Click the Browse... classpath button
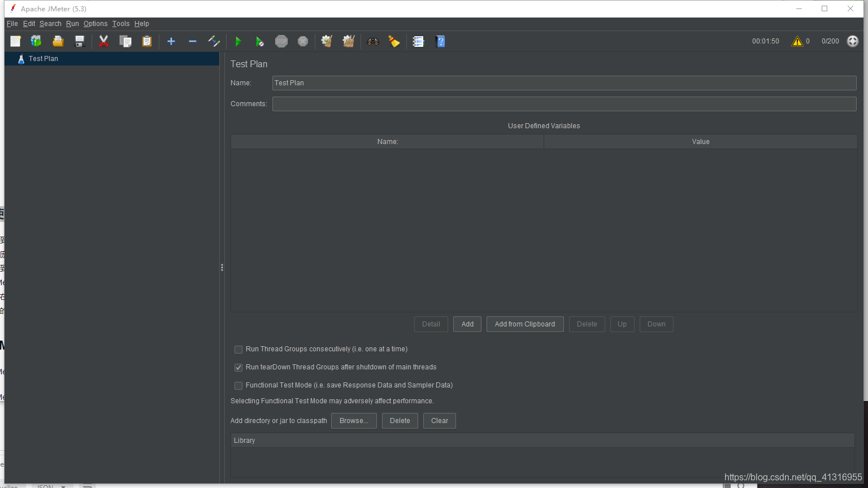The width and height of the screenshot is (868, 488). (354, 421)
